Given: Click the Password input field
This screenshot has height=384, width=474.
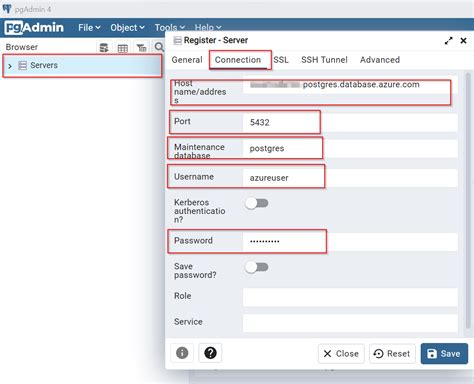Looking at the screenshot, I should pyautogui.click(x=350, y=242).
